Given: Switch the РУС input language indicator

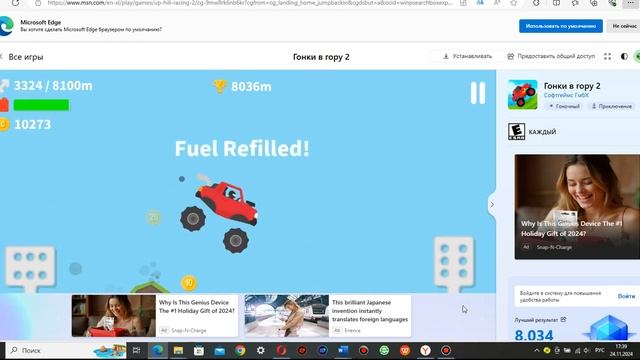Looking at the screenshot, I should [600, 350].
